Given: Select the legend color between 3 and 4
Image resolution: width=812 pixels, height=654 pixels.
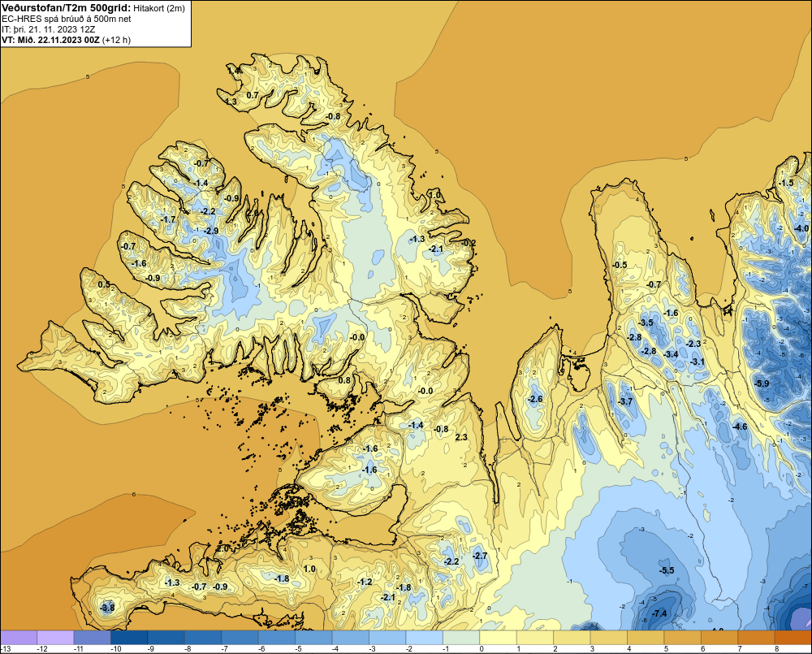Looking at the screenshot, I should click(x=608, y=637).
